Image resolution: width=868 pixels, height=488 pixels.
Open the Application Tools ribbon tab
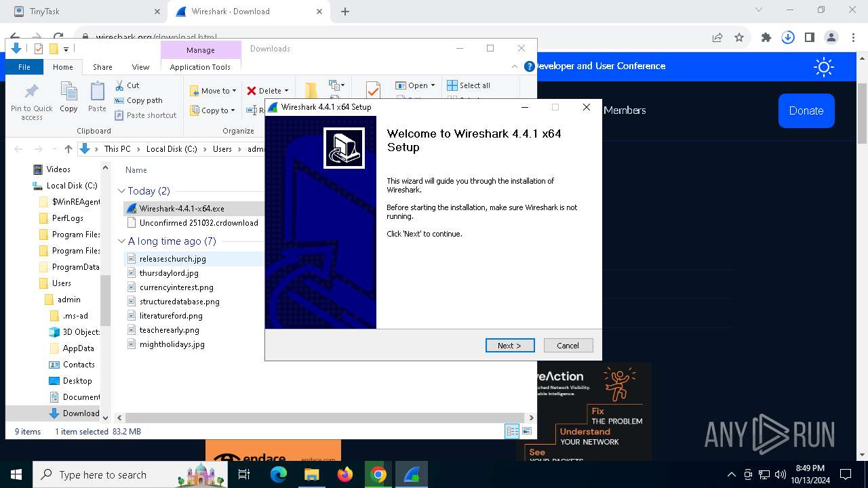click(x=200, y=67)
